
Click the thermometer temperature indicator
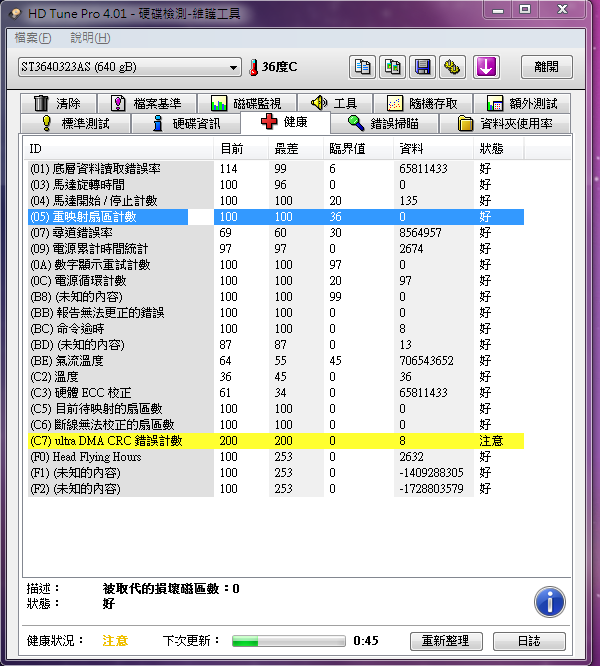pyautogui.click(x=254, y=67)
